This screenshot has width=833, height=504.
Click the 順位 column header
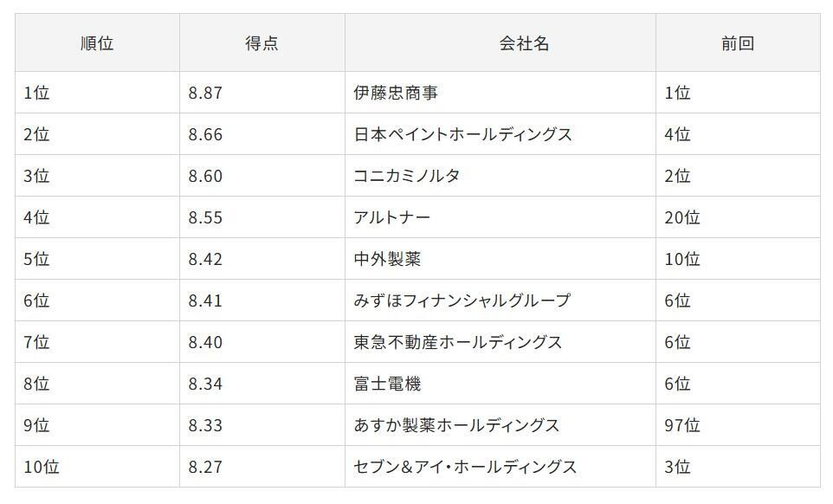tap(97, 43)
